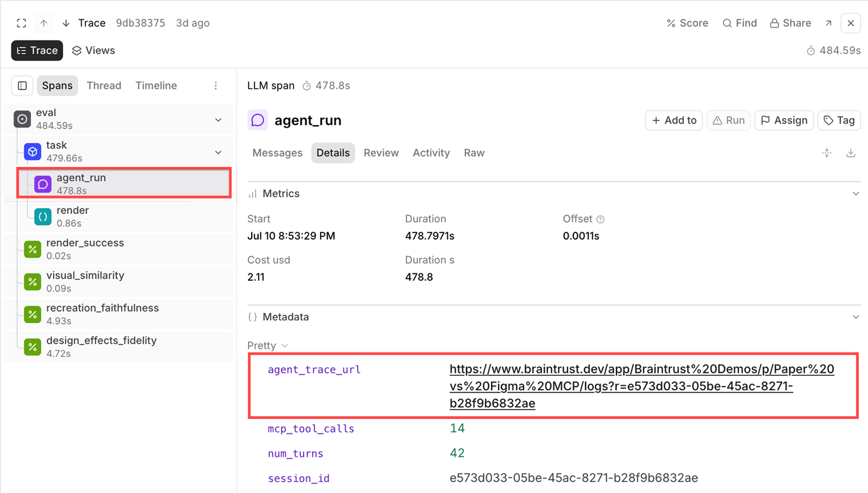Open the Activity tab
Image resolution: width=868 pixels, height=493 pixels.
[431, 153]
